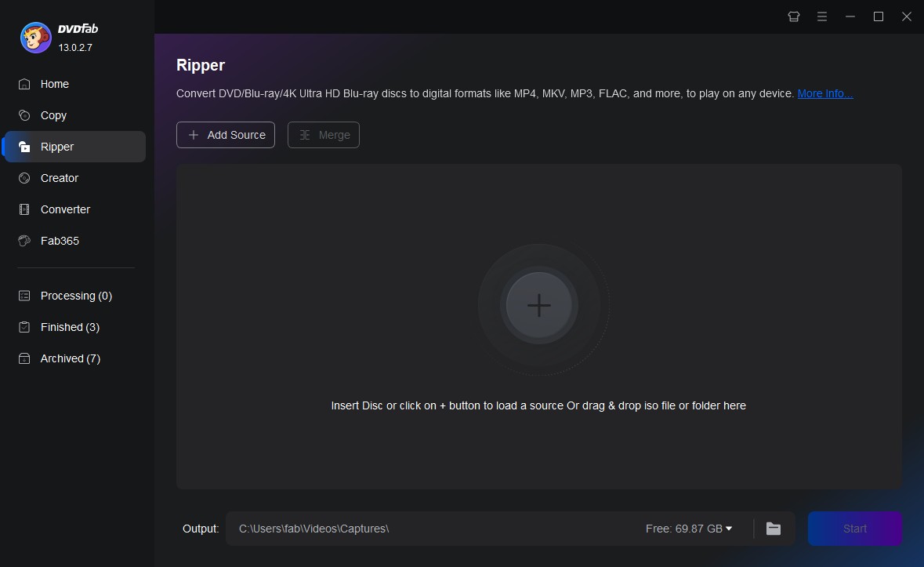Open the Converter tool

(65, 209)
